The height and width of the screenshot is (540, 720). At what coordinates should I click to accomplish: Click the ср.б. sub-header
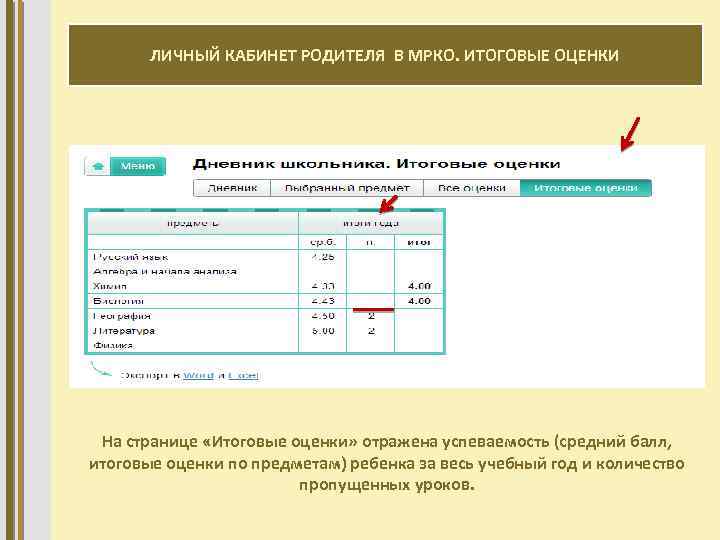(x=323, y=242)
